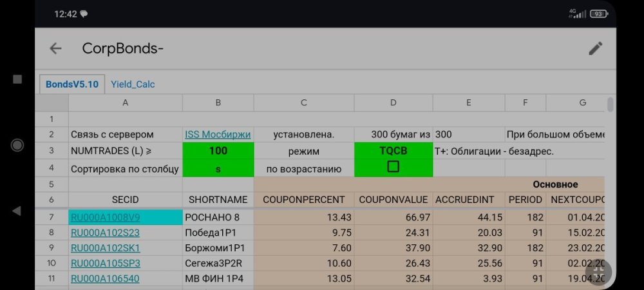The image size is (644, 290).
Task: Select the 'NUMTRADES (L) ≥' cell
Action: coord(126,151)
